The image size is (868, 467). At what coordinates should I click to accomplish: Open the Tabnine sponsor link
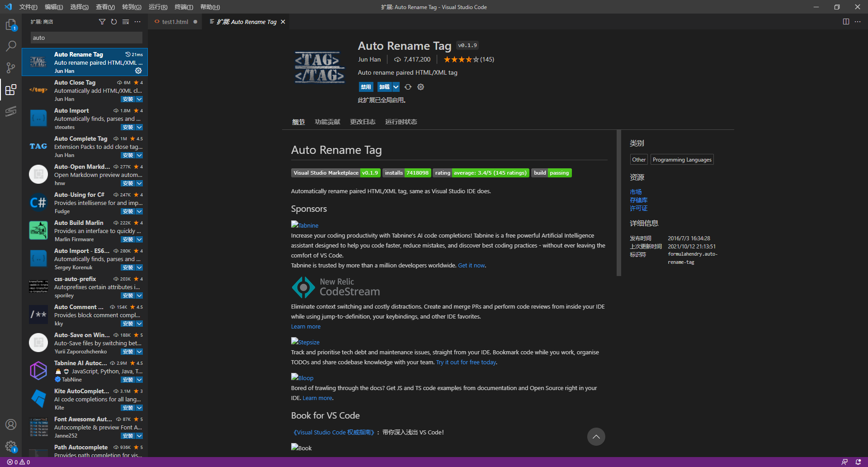(x=305, y=225)
